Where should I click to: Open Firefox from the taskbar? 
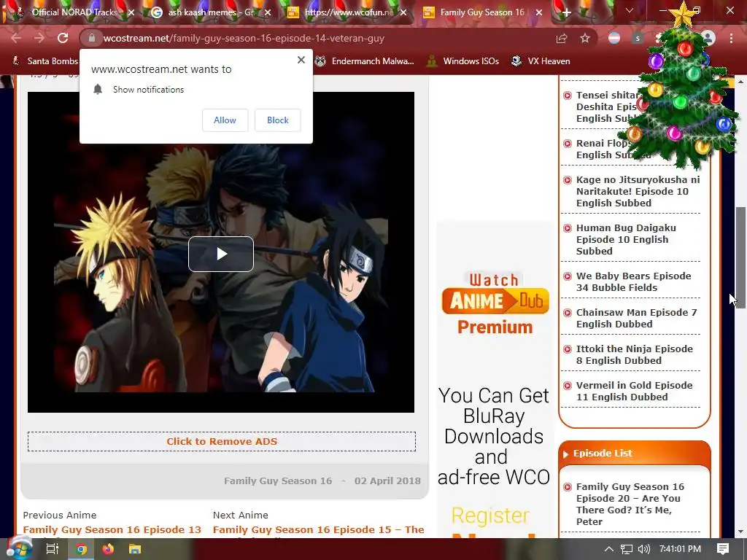point(108,549)
